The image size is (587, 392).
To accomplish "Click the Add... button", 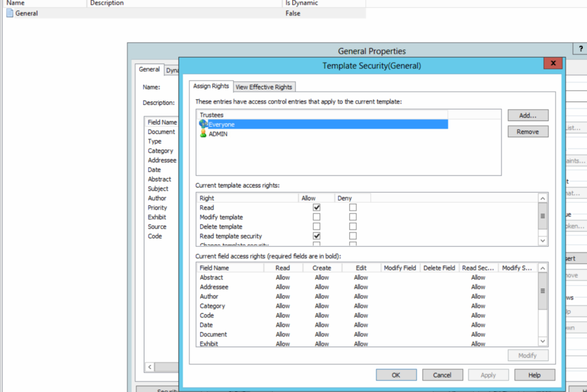I will (x=528, y=115).
